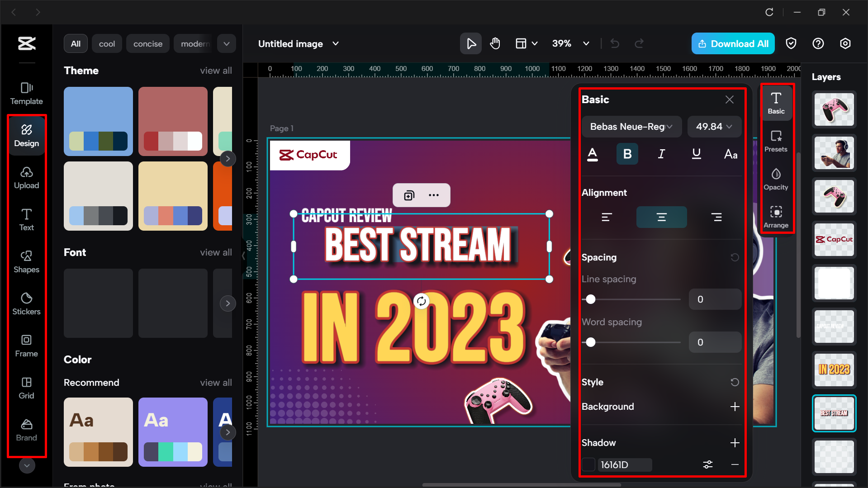Screen dimensions: 868x488
Task: View all available fonts
Action: (216, 252)
